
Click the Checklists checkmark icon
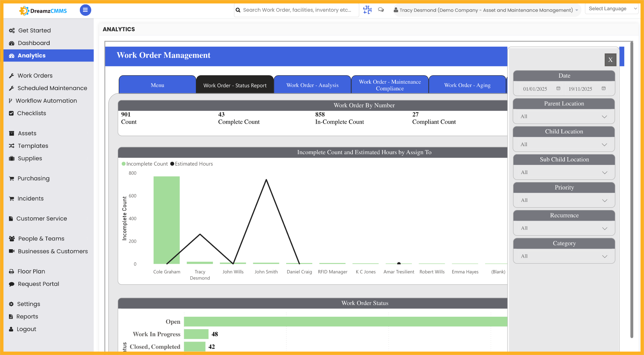11,113
